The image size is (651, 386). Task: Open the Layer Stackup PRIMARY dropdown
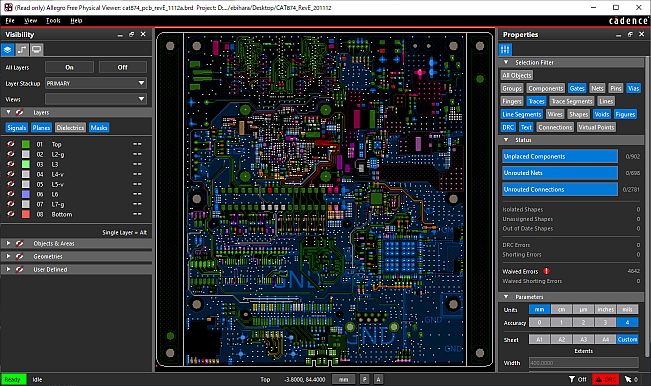(96, 83)
